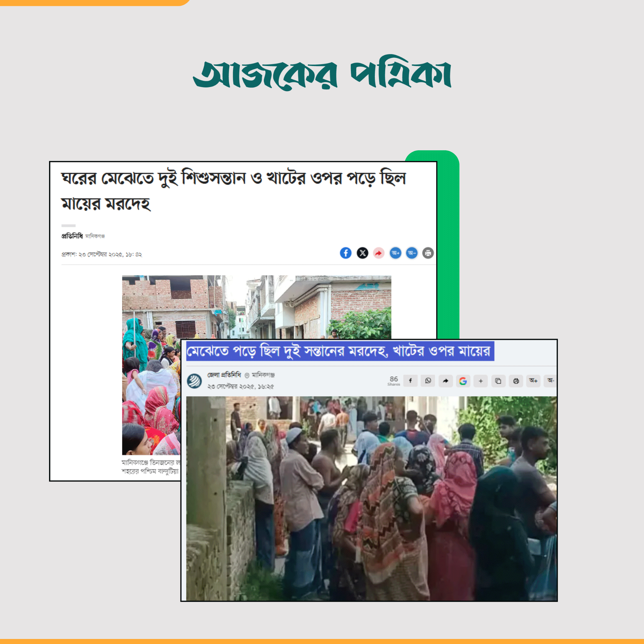Click the plus icon in share bar

[x=481, y=381]
